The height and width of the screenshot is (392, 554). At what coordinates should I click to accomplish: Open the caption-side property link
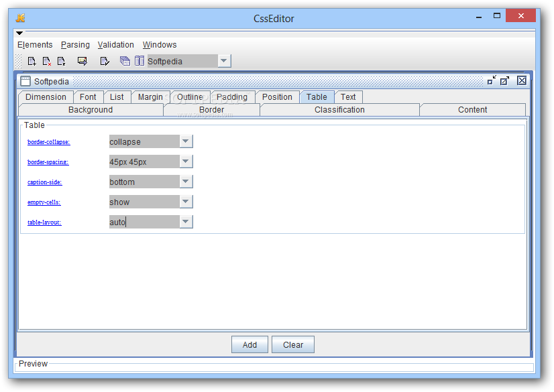click(44, 182)
